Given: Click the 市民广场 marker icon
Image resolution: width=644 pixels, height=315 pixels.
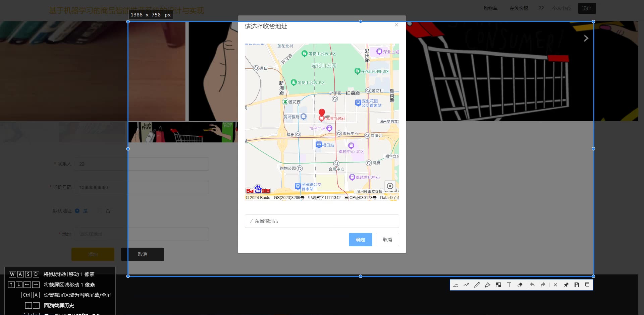Looking at the screenshot, I should (329, 128).
